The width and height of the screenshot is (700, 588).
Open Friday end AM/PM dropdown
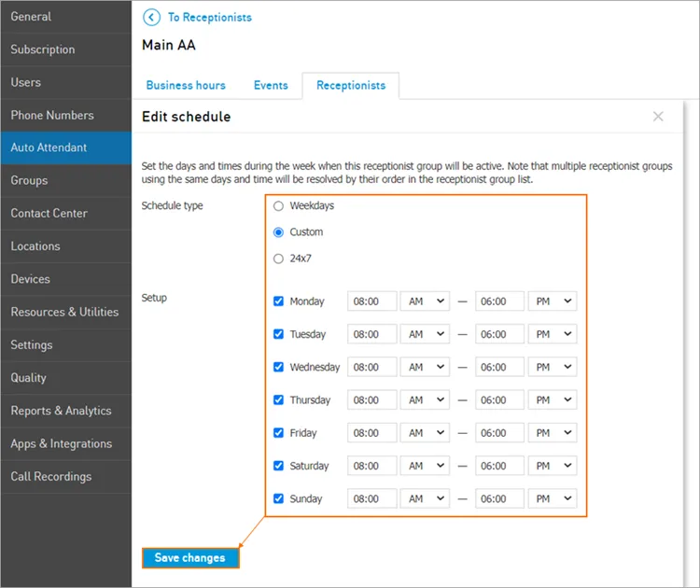click(553, 433)
